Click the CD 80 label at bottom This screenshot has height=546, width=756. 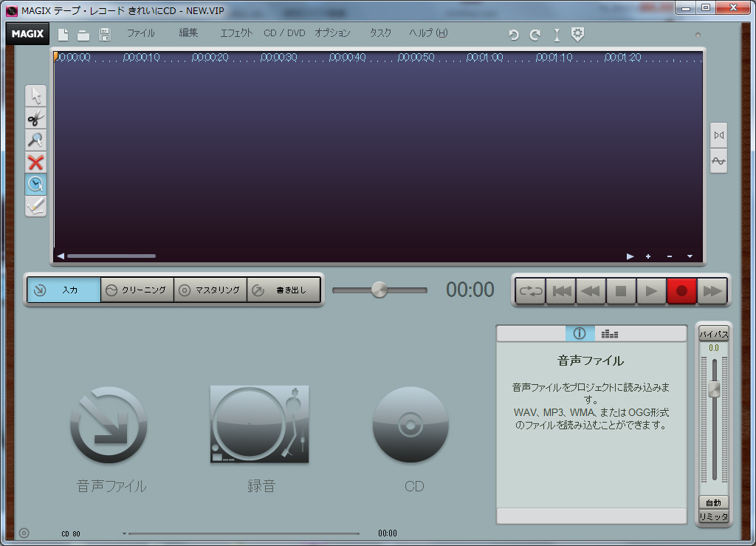[71, 534]
